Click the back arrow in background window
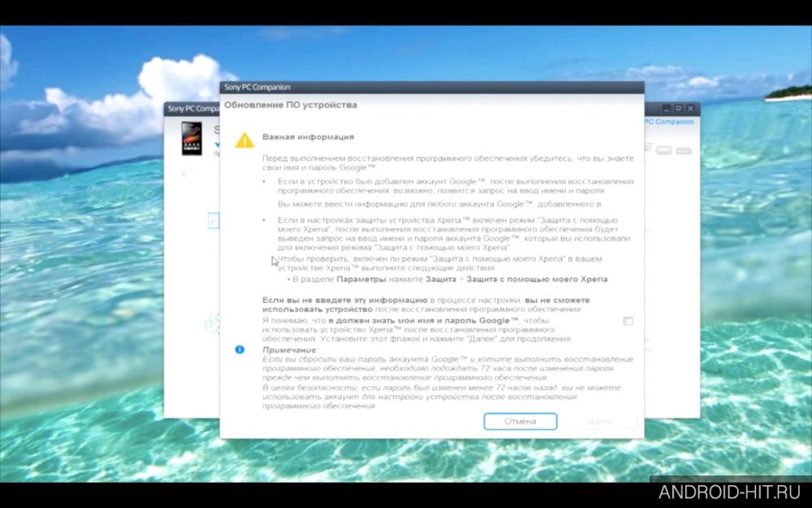This screenshot has width=812, height=508. point(184,175)
